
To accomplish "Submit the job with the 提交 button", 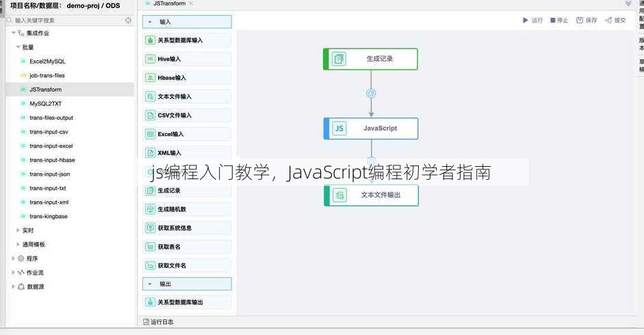I will point(615,20).
